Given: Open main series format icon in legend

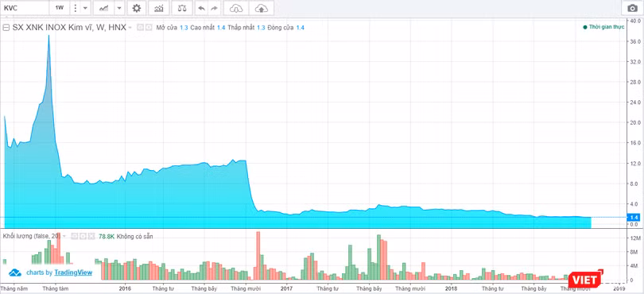Looking at the screenshot, I should [149, 28].
